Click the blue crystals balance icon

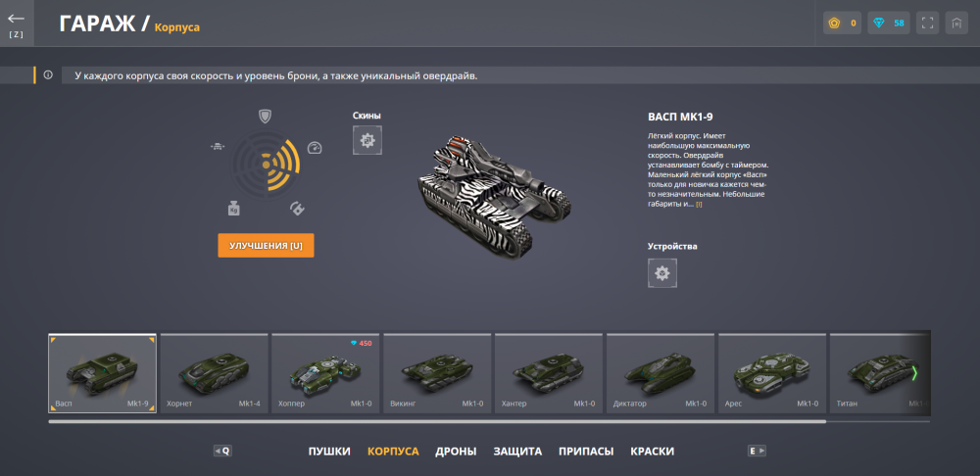pyautogui.click(x=879, y=24)
